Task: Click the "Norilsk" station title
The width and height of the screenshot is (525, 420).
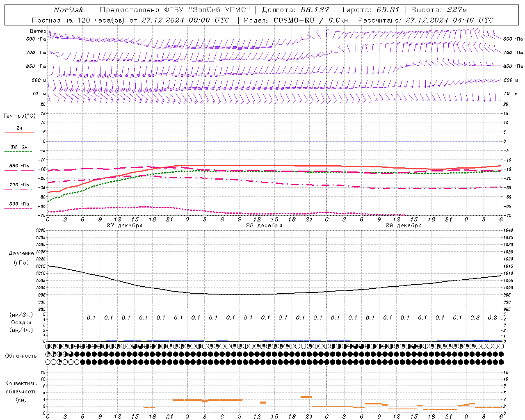Action: 68,10
